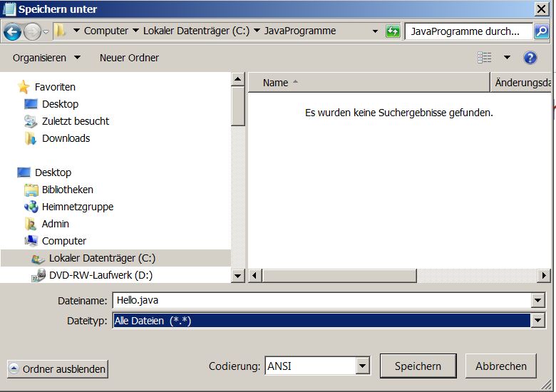The height and width of the screenshot is (392, 556).
Task: Click the magnifier search icon
Action: 541,31
